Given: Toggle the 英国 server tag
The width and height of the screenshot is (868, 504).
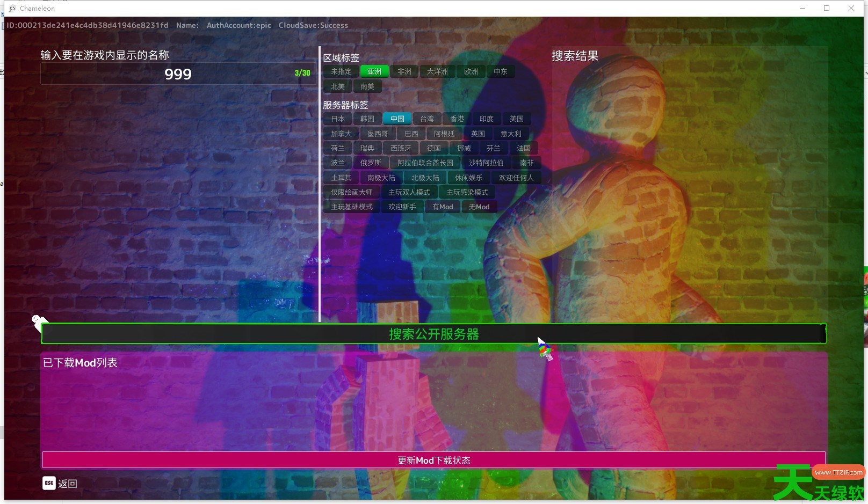Looking at the screenshot, I should [x=478, y=134].
